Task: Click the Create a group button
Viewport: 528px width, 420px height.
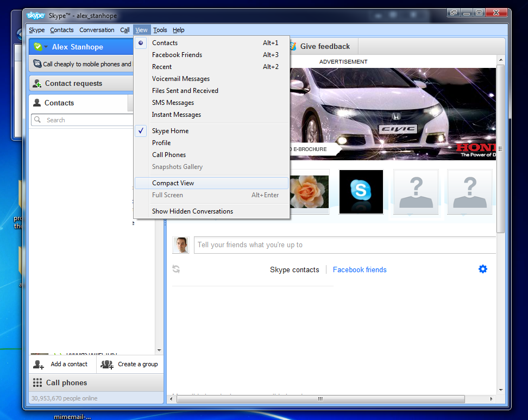Action: point(130,364)
